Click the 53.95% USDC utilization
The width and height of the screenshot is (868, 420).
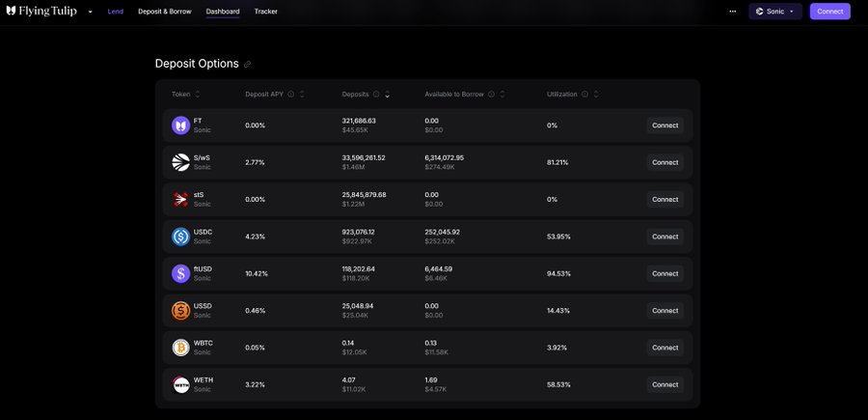[558, 237]
